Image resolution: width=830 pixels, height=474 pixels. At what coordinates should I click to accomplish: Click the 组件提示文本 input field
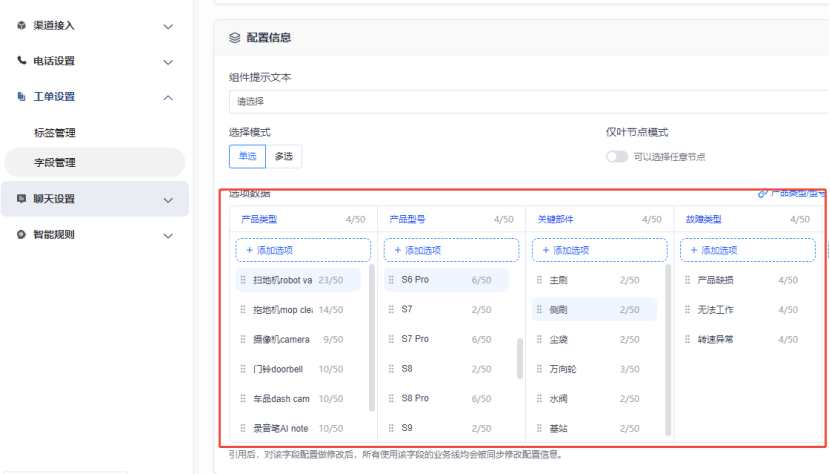point(529,102)
